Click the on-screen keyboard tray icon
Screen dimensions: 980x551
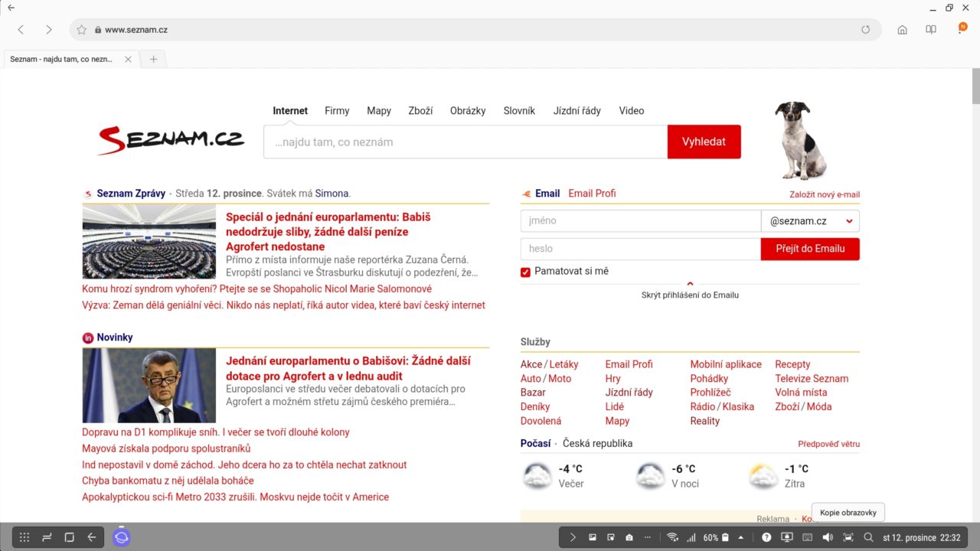807,537
